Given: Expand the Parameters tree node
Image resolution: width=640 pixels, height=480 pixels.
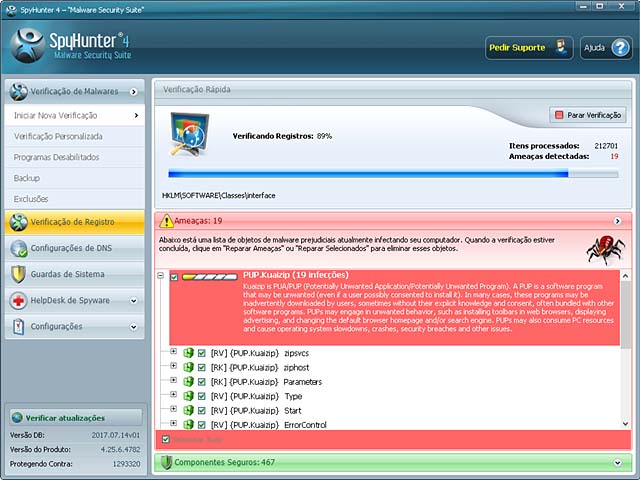Looking at the screenshot, I should coord(173,380).
